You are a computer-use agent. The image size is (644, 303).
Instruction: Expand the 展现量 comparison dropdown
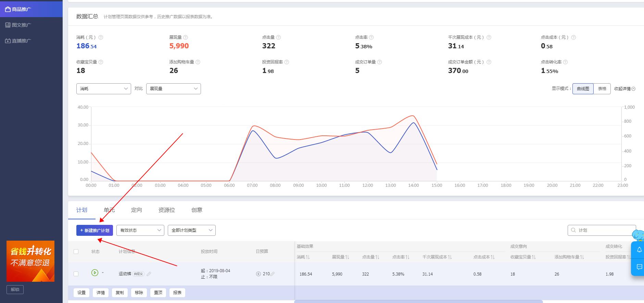tap(173, 89)
